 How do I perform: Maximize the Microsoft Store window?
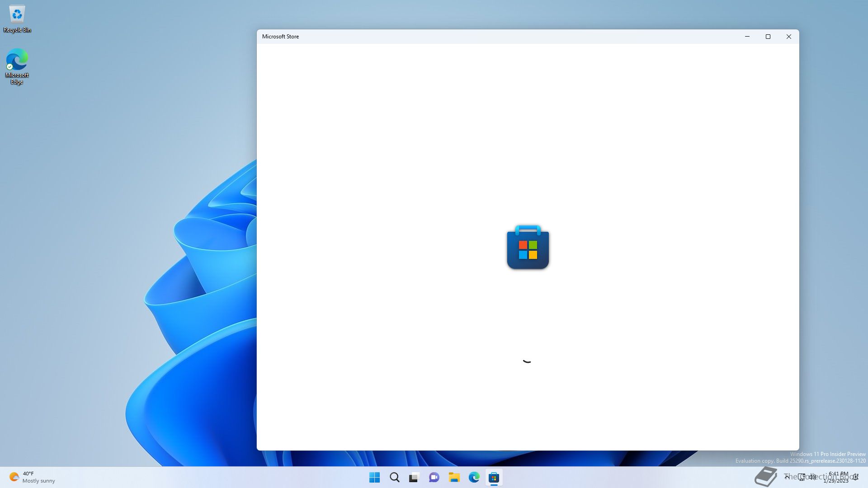tap(768, 37)
